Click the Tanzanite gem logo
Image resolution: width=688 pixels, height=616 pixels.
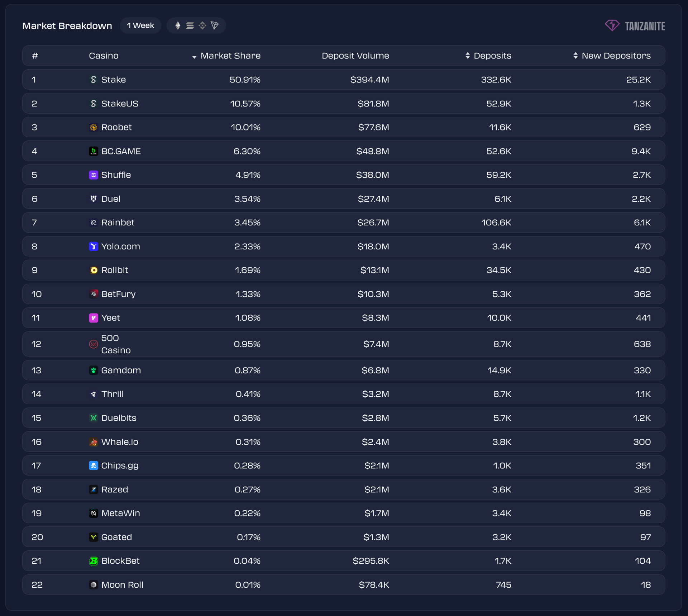pyautogui.click(x=612, y=25)
